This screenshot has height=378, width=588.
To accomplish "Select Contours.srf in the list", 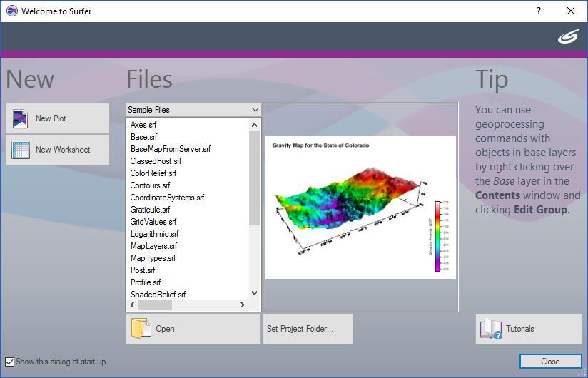I will pos(150,185).
